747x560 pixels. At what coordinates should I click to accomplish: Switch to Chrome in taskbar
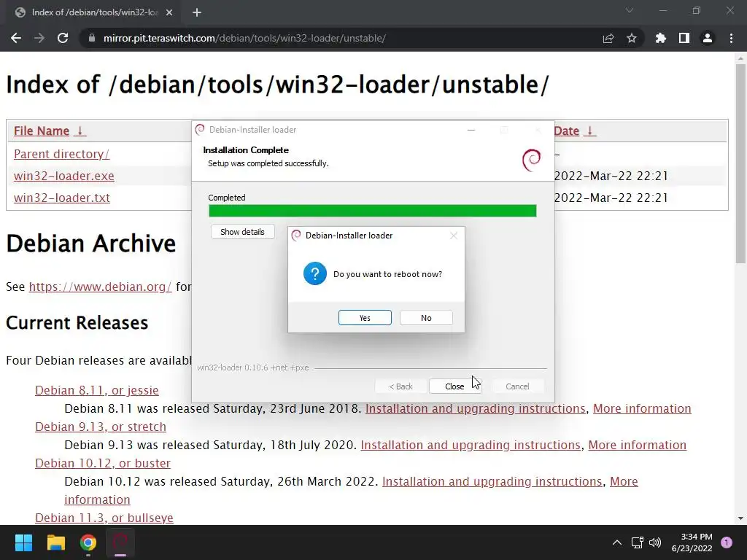88,542
